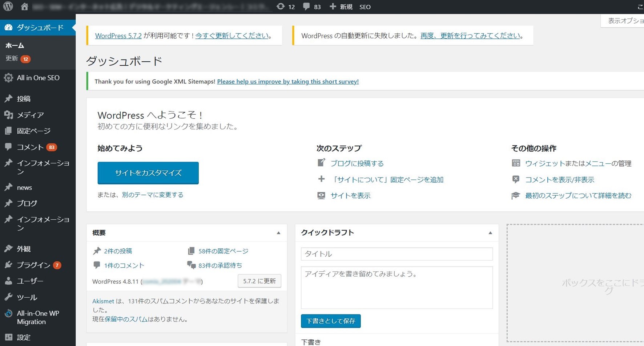This screenshot has width=644, height=346.
Task: Click the graduation cap icon beside 最初のステップ
Action: pyautogui.click(x=516, y=195)
